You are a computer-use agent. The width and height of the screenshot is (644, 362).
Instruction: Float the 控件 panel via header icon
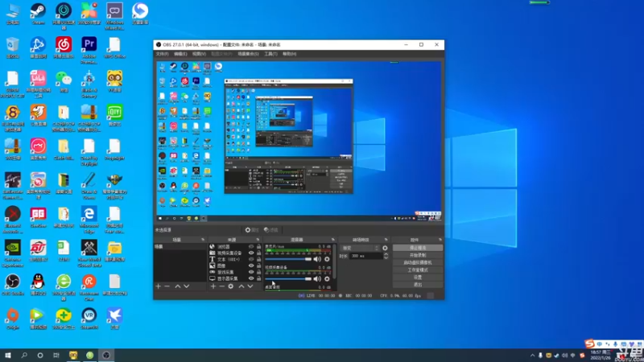pos(440,240)
